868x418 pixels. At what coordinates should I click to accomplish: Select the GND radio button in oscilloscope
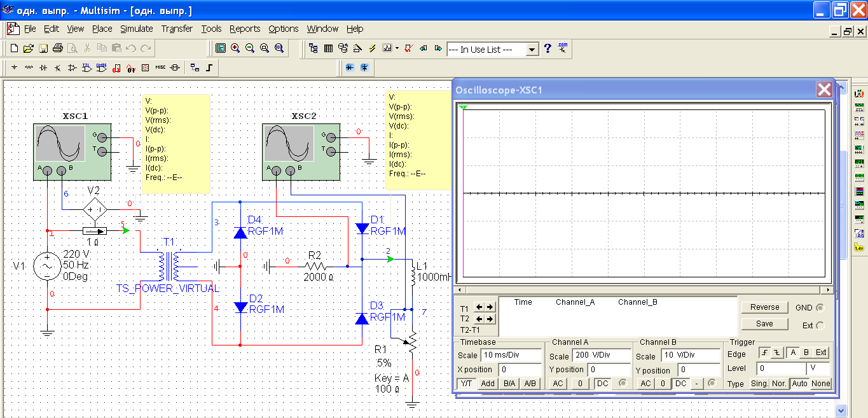pyautogui.click(x=820, y=308)
